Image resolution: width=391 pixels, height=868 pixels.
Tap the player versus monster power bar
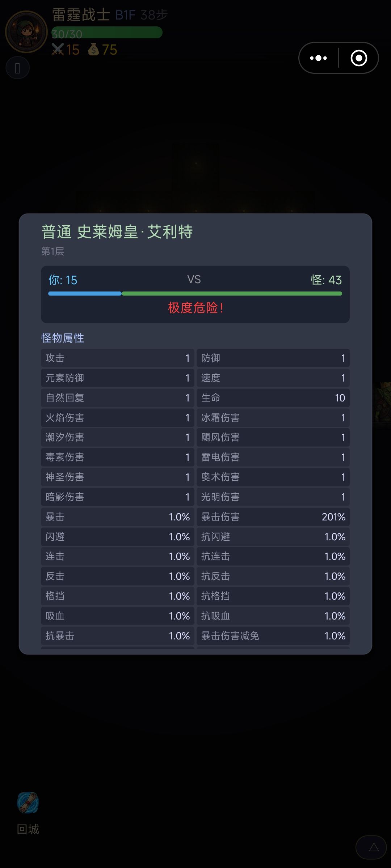(x=195, y=294)
